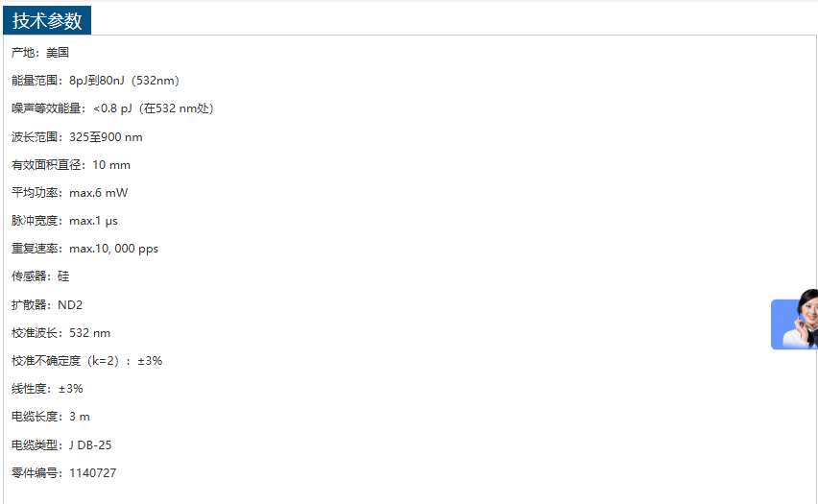Click the 平均功率 max.6 mW line
The image size is (818, 504).
[x=69, y=193]
